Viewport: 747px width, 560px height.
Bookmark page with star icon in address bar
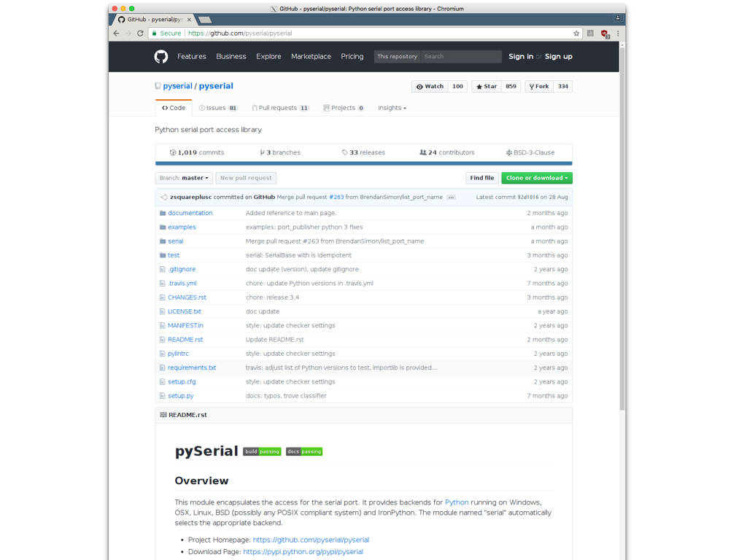click(576, 34)
